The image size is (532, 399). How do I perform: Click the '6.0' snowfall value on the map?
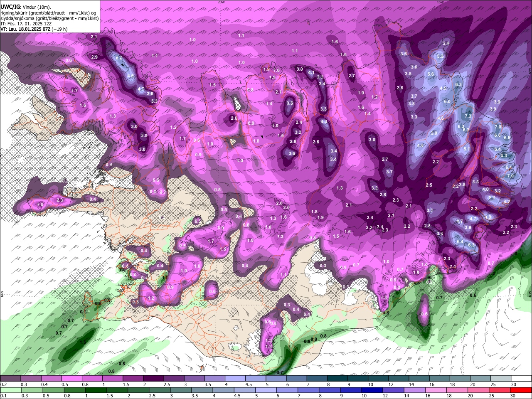click(x=447, y=101)
